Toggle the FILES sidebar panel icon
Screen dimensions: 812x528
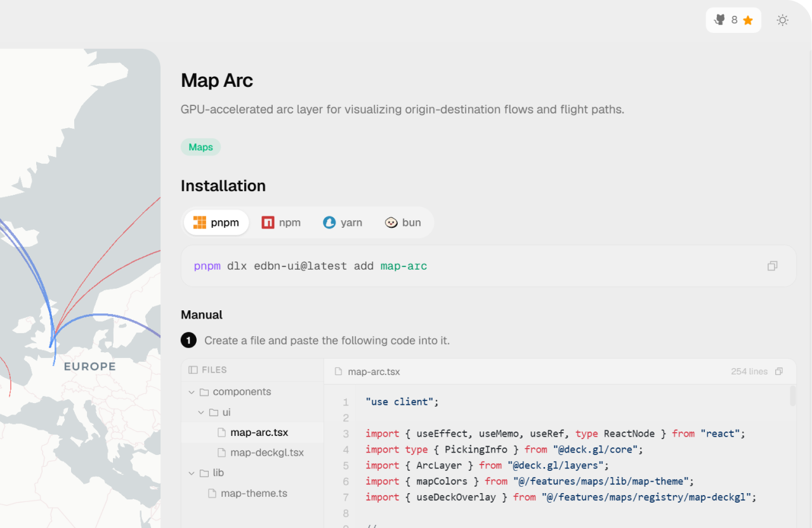point(193,370)
